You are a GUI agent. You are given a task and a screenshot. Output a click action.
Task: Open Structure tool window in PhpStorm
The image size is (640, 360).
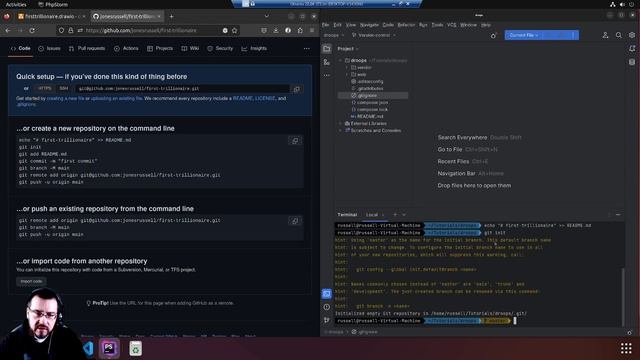(327, 62)
